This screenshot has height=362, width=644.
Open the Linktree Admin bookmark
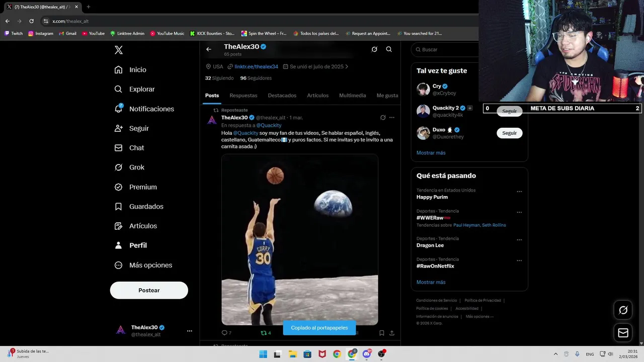(x=127, y=34)
